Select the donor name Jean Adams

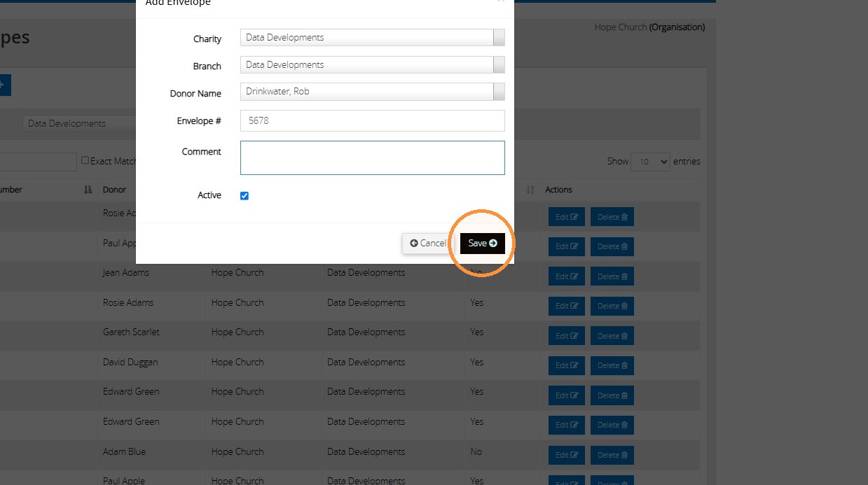[x=126, y=272]
